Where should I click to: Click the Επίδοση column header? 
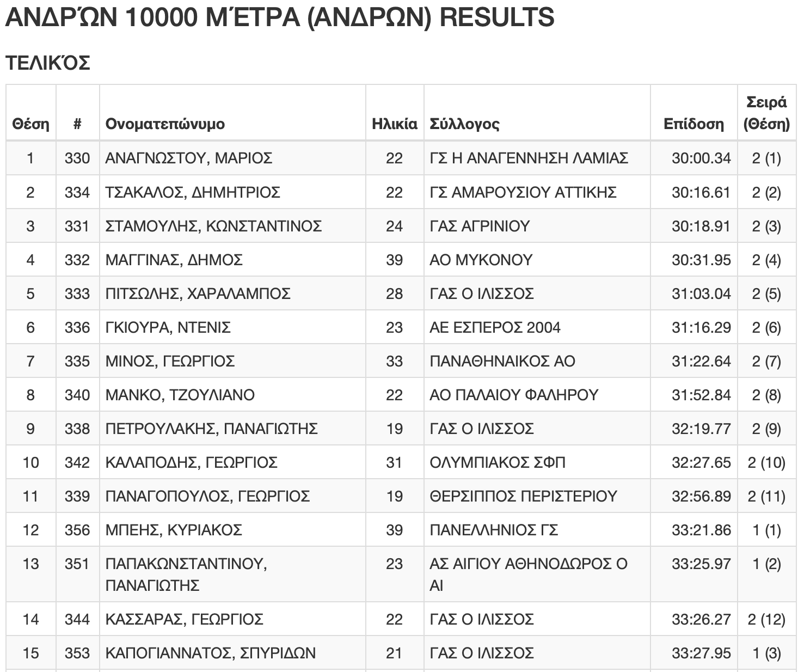tap(693, 124)
